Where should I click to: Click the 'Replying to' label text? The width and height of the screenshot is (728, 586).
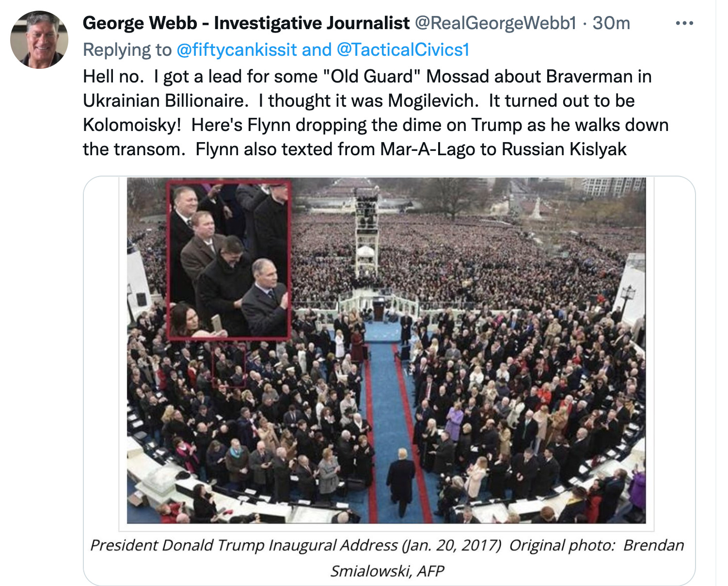point(127,49)
